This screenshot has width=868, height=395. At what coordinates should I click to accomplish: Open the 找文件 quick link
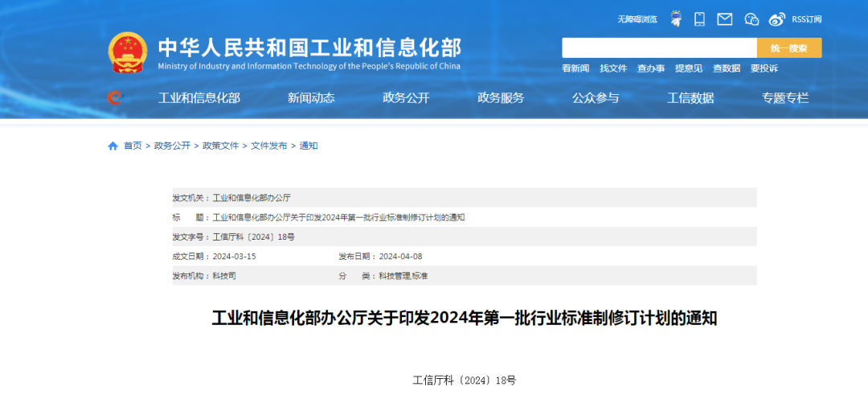613,68
